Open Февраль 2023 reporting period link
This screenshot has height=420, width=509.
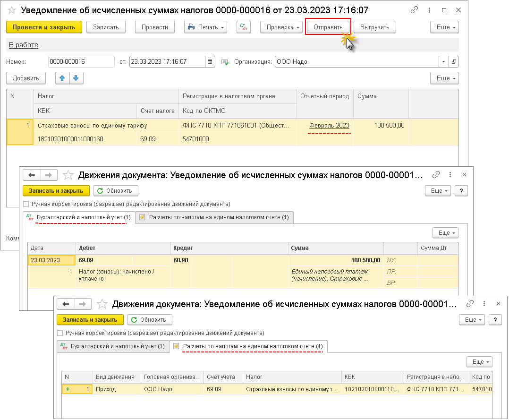pos(329,125)
